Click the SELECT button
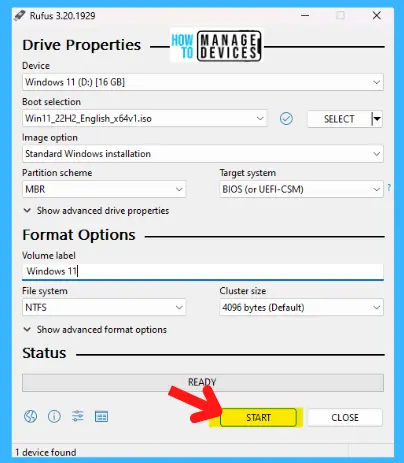The image size is (404, 463). (x=339, y=119)
